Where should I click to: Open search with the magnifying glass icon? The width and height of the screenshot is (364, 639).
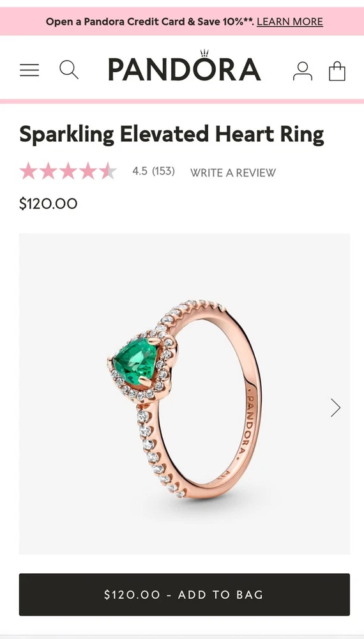point(69,70)
